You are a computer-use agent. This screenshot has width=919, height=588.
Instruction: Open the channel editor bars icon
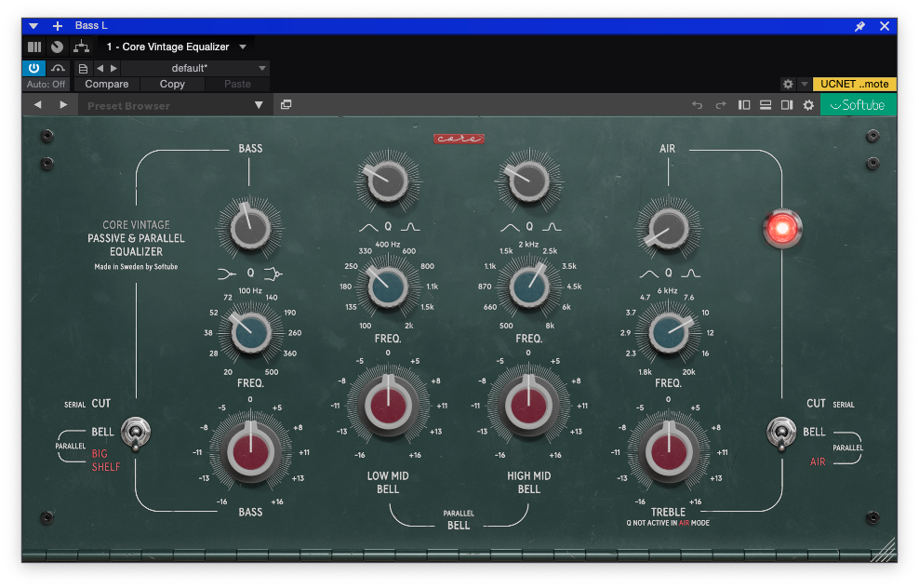pos(34,47)
